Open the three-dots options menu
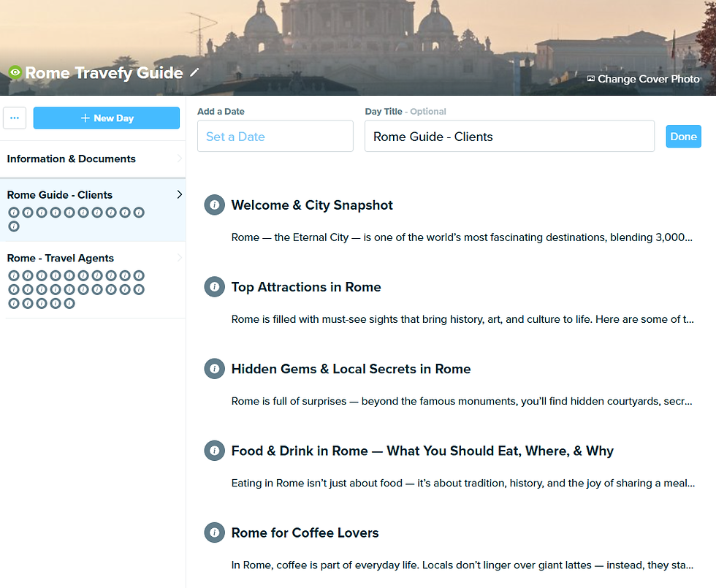 coord(15,118)
